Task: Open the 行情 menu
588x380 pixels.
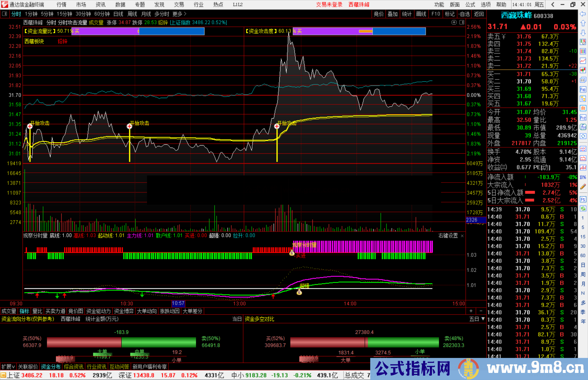Action: [x=62, y=5]
